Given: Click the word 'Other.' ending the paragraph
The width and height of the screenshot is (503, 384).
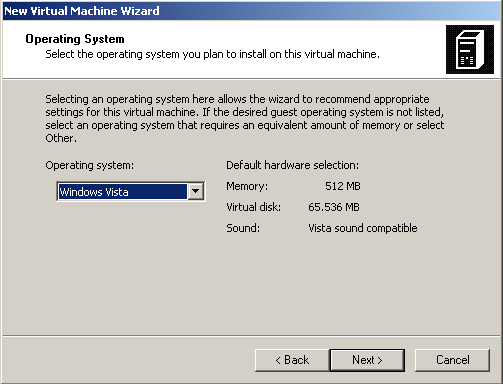Looking at the screenshot, I should tap(61, 138).
